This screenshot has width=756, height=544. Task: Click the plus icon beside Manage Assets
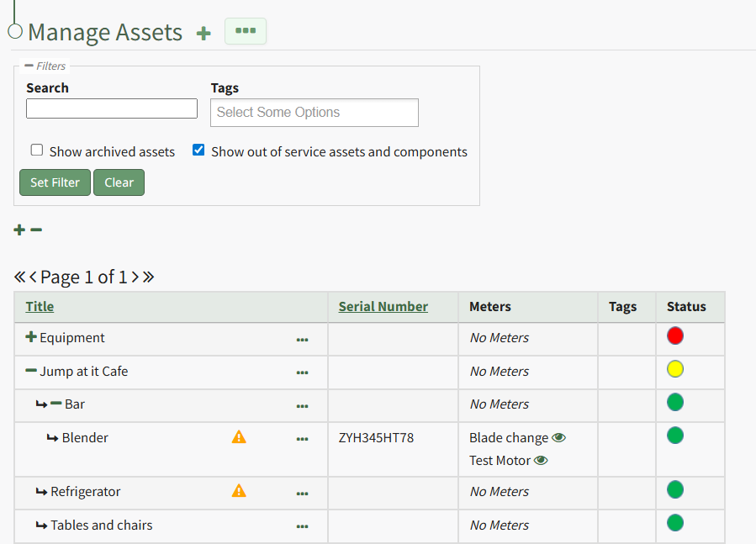[x=204, y=34]
